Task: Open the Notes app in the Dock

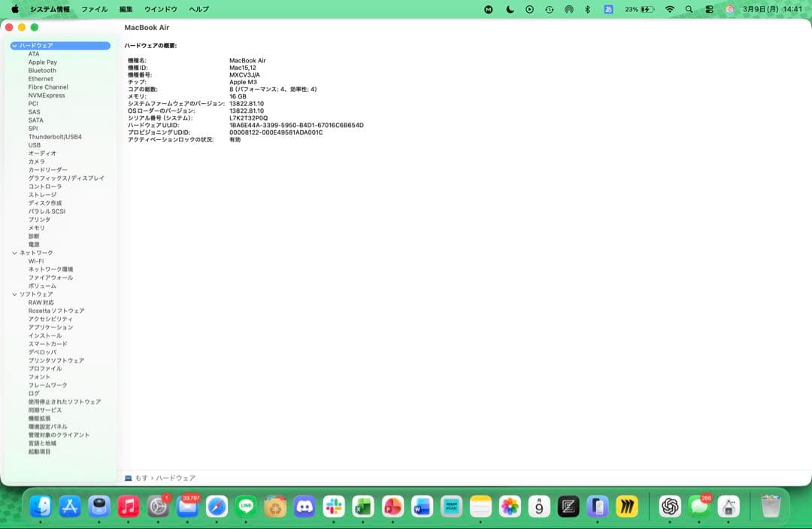Action: [x=480, y=506]
